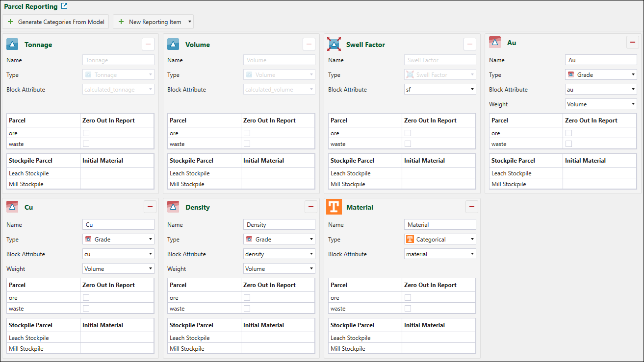Click Leach Stockpile Initial Material cell in Cu
This screenshot has height=362, width=644.
point(117,338)
